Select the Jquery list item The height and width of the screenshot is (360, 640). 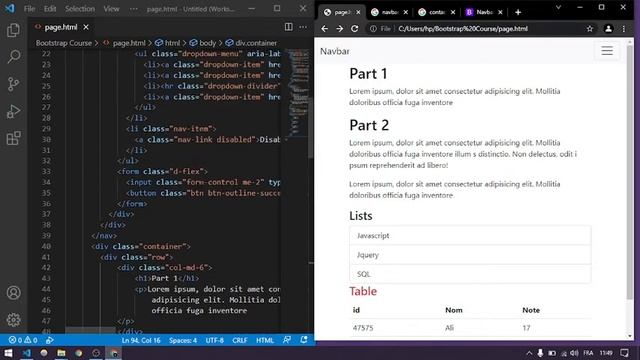point(470,255)
